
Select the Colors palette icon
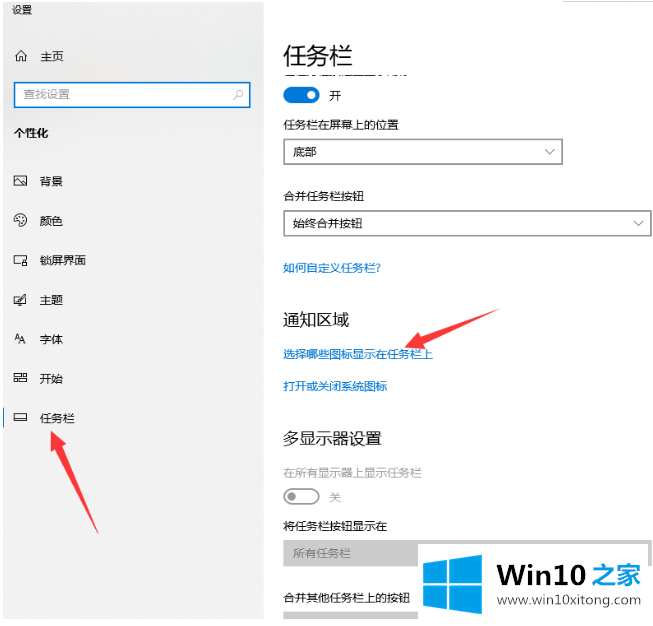point(20,221)
